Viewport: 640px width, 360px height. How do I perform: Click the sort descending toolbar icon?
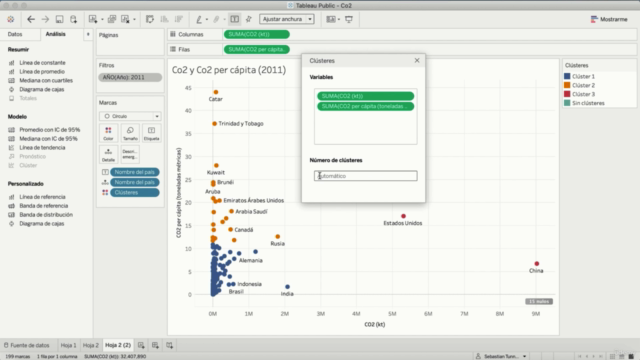point(178,19)
